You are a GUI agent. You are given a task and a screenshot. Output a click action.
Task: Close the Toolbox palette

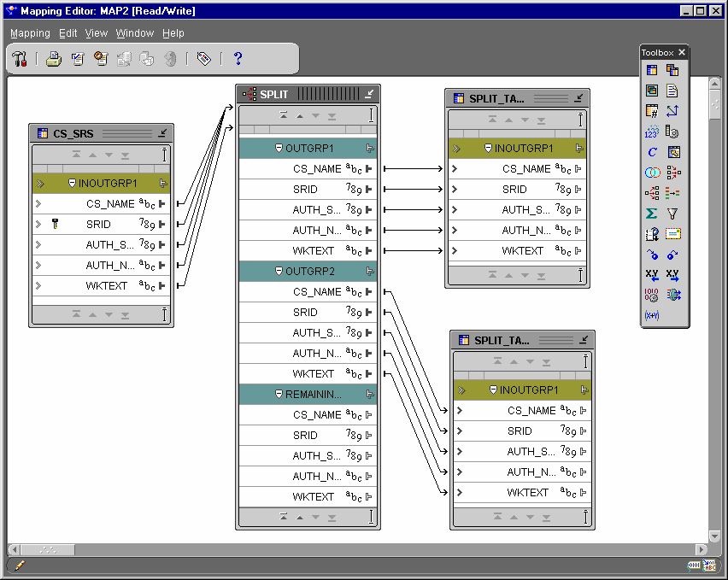[682, 52]
